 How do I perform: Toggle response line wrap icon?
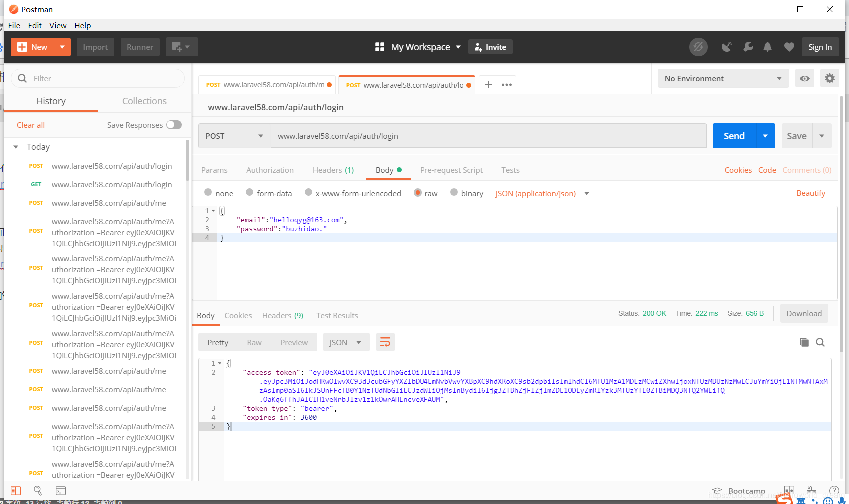(385, 342)
